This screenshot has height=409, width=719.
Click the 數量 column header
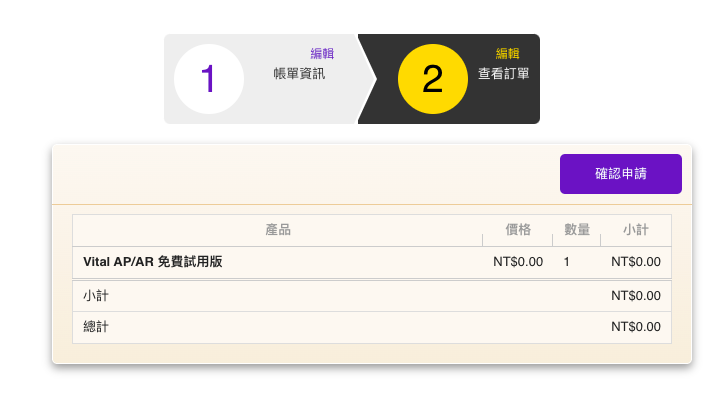(577, 230)
